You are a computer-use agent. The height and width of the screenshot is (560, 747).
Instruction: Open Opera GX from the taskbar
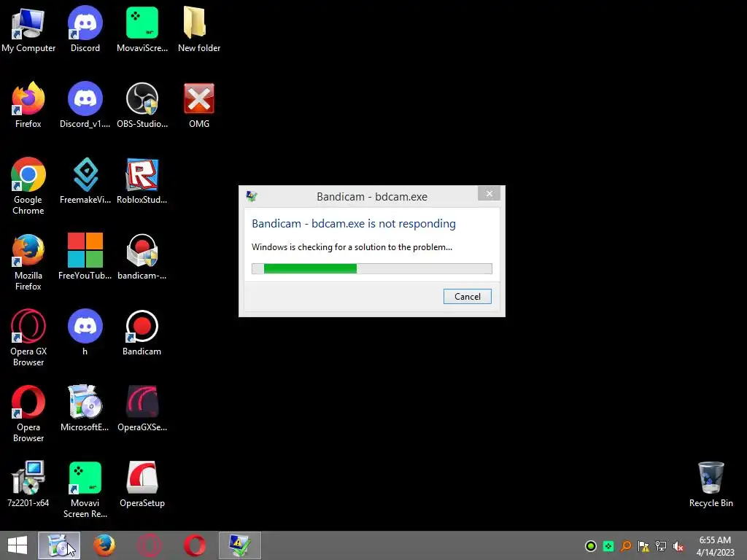point(149,545)
